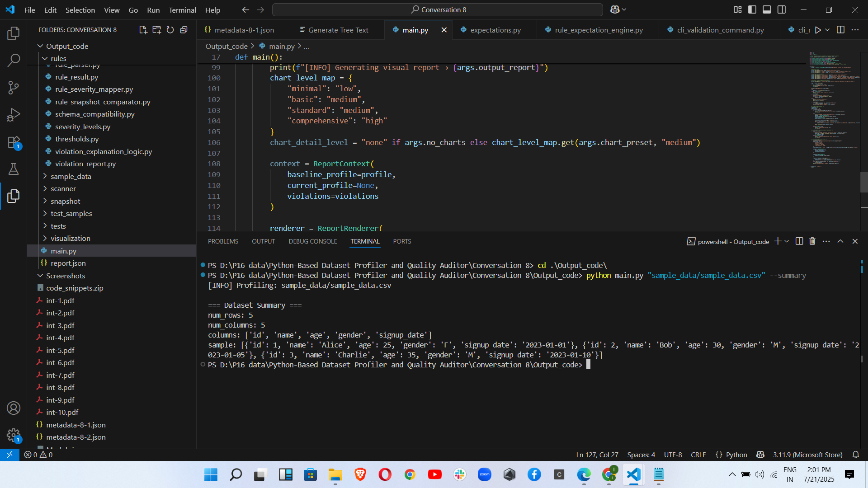Go forward with the navigation arrow

[x=260, y=9]
